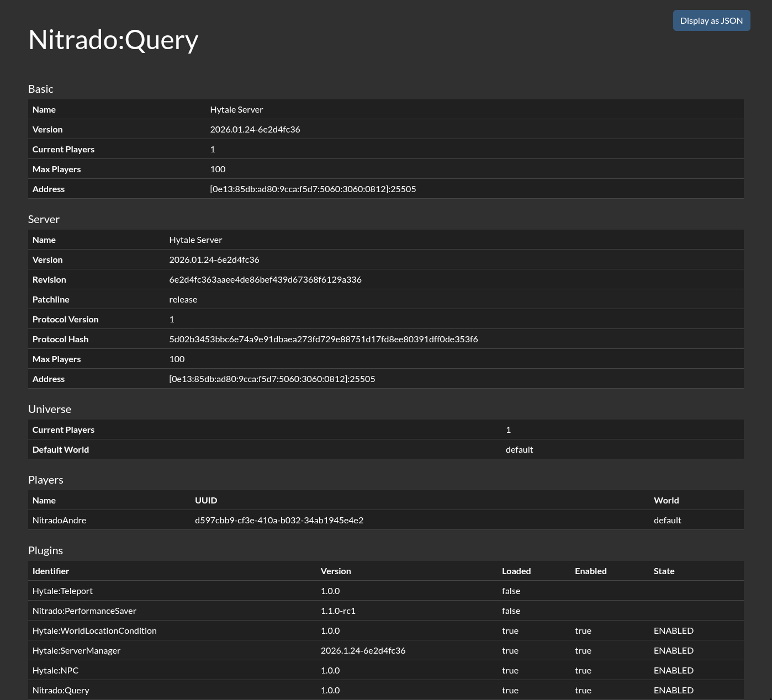Select the Basic section heading
The image size is (772, 700).
[x=41, y=89]
